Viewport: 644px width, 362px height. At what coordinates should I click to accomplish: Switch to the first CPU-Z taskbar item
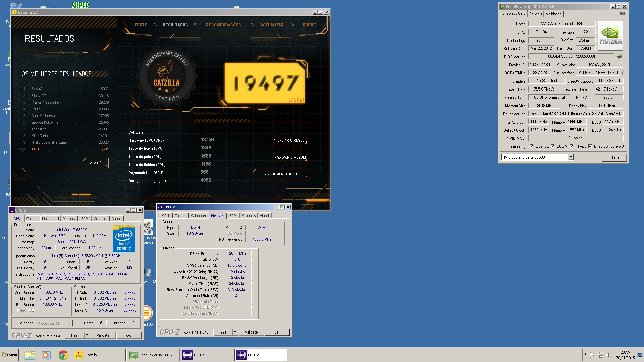point(208,355)
